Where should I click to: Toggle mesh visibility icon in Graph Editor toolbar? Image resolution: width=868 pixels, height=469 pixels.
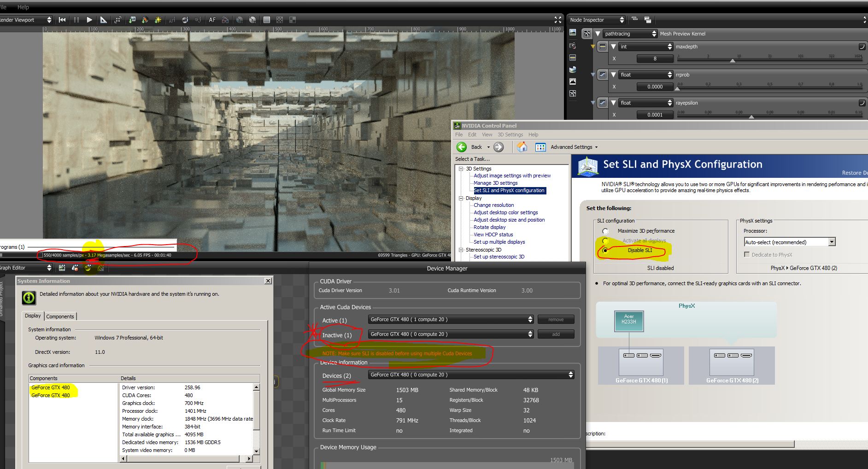click(x=75, y=268)
